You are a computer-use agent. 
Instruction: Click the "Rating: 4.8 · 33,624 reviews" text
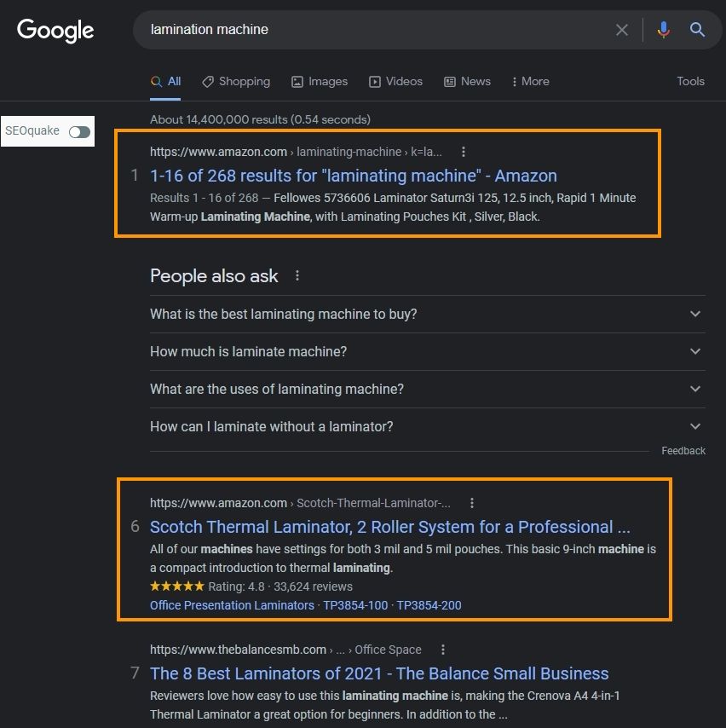click(x=280, y=586)
